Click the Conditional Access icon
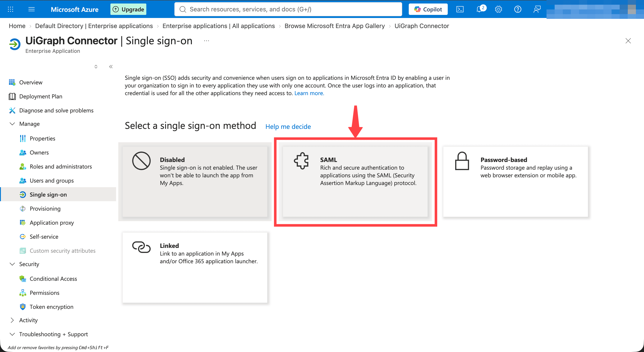The image size is (644, 352). coord(23,279)
